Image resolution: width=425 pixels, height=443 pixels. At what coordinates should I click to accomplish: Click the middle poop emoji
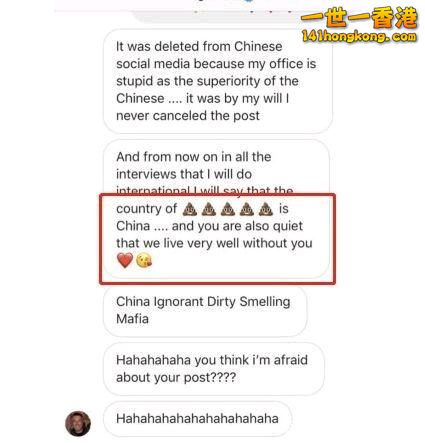228,209
